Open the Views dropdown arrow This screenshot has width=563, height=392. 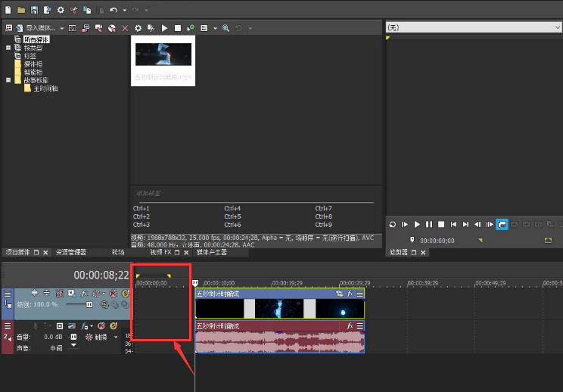click(x=215, y=28)
